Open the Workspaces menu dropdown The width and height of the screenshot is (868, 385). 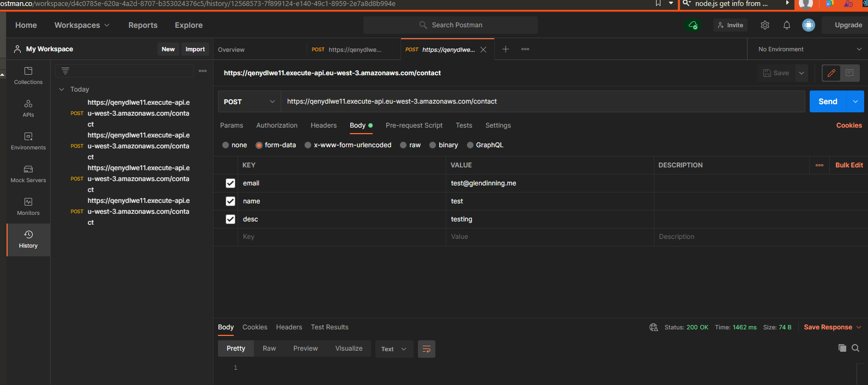click(82, 25)
